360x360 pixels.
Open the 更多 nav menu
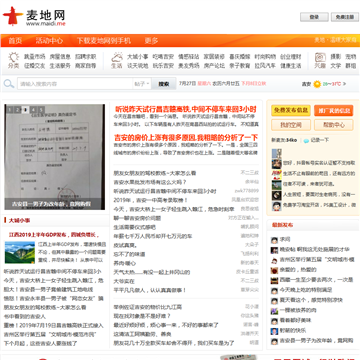pos(151,41)
